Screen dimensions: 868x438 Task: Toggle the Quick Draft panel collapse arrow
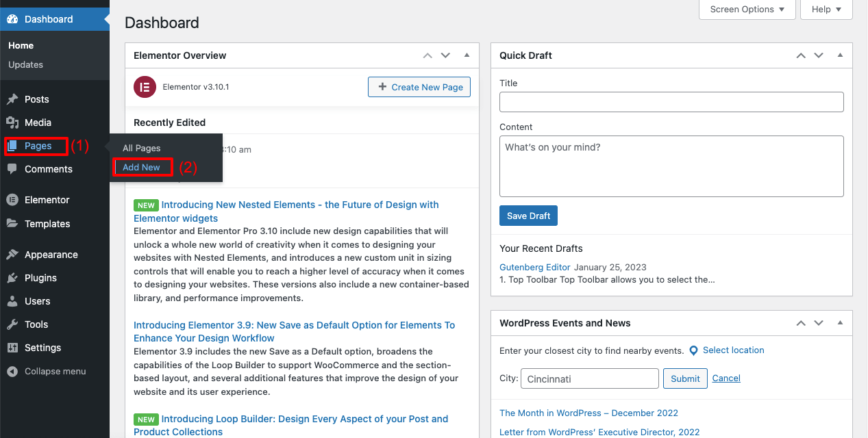(x=840, y=55)
